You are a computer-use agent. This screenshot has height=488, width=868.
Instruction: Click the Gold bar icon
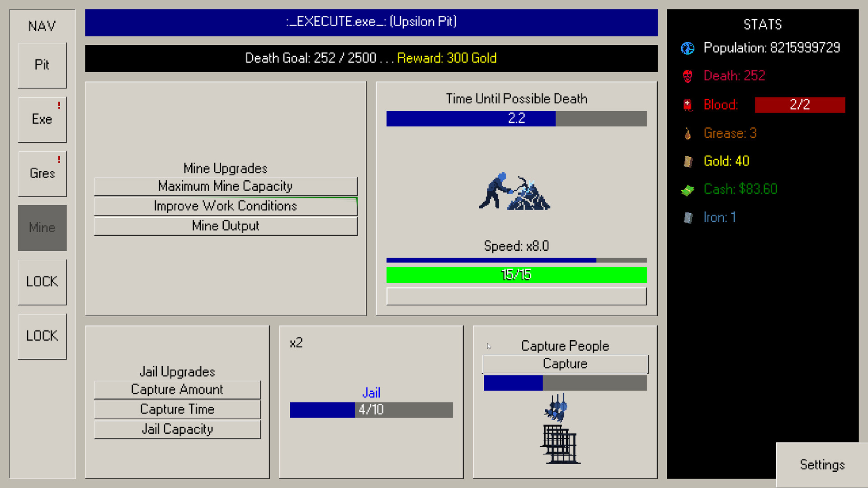tap(688, 161)
